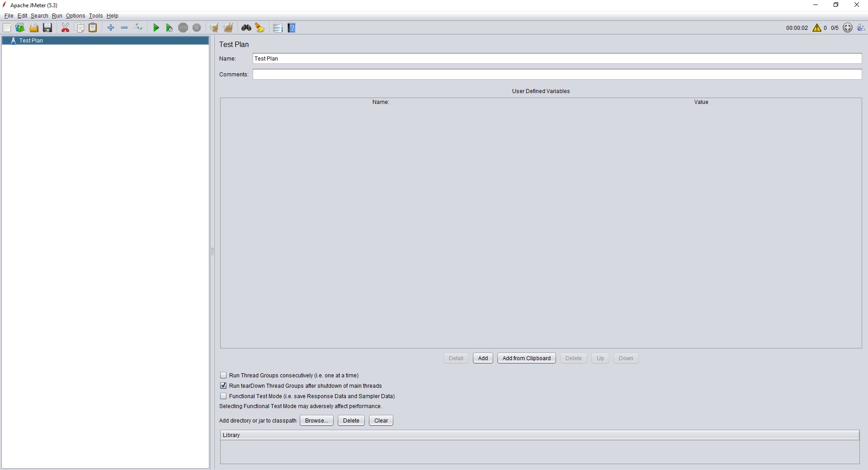
Task: Click the thread count '0/5'
Action: pyautogui.click(x=835, y=28)
